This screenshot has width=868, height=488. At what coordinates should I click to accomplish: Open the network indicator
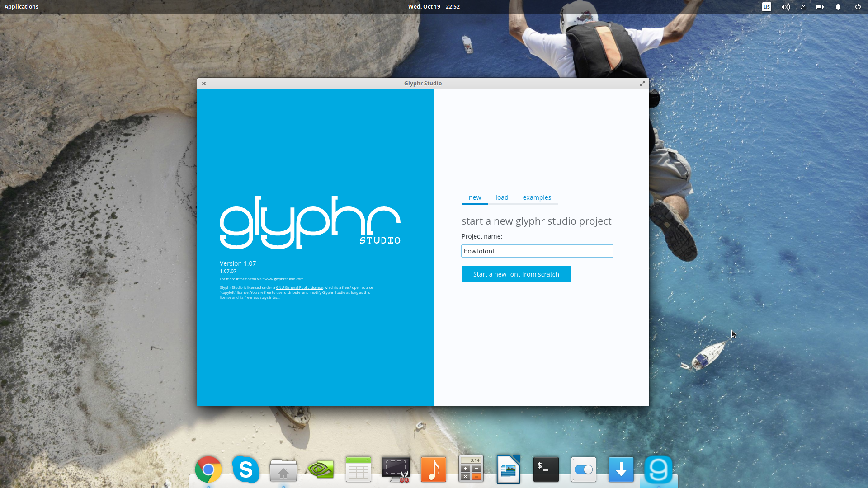point(803,7)
